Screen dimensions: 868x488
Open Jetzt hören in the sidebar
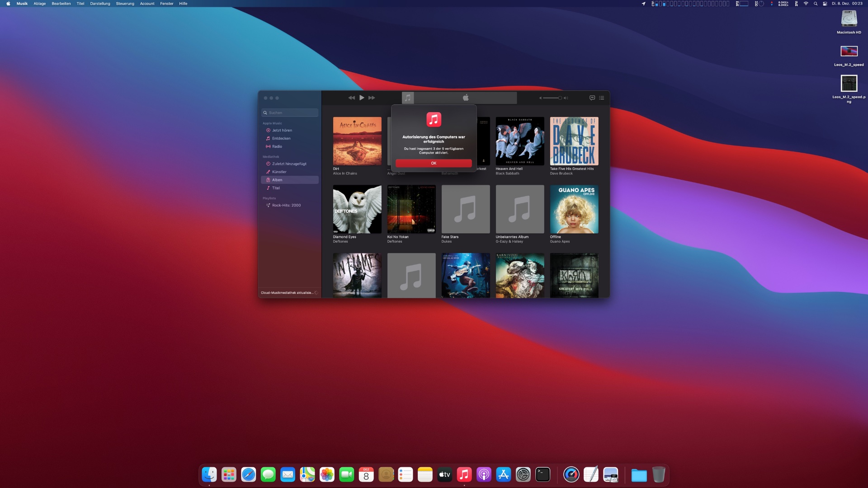(x=282, y=130)
